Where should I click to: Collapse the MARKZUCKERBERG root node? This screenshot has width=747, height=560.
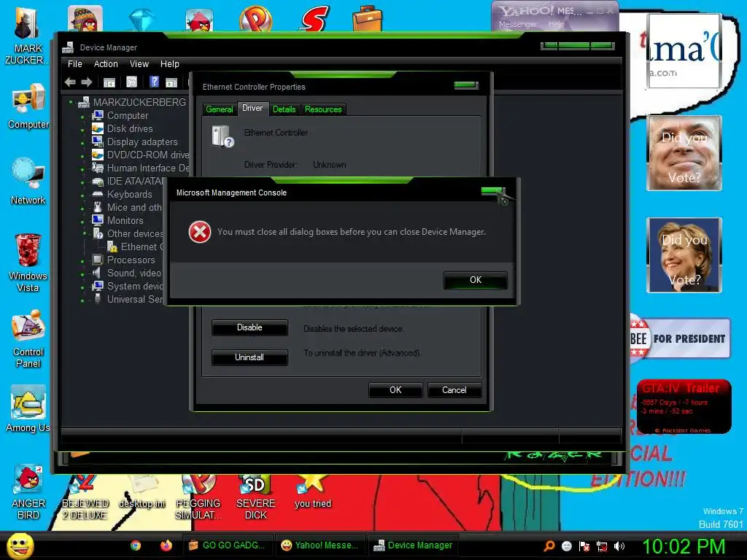tap(71, 102)
